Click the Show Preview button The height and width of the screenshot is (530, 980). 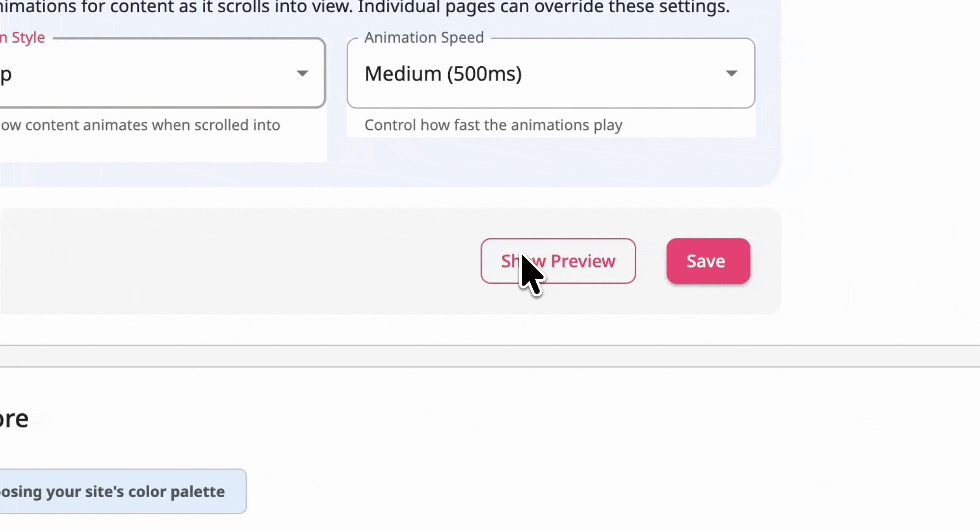pyautogui.click(x=558, y=261)
